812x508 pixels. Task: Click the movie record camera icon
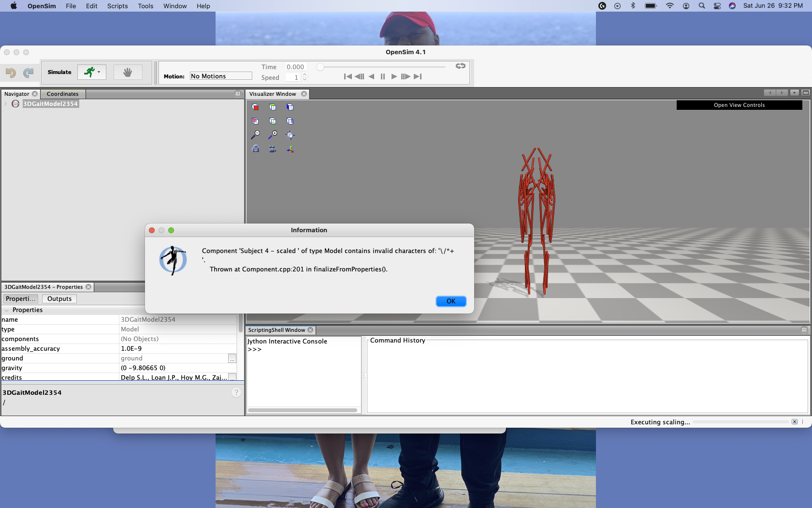(273, 149)
